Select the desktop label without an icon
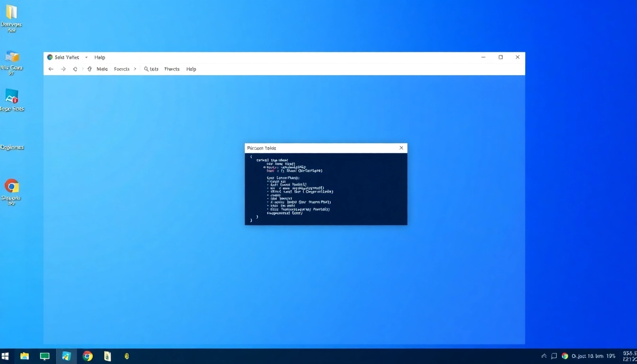This screenshot has height=364, width=637. pos(12,147)
